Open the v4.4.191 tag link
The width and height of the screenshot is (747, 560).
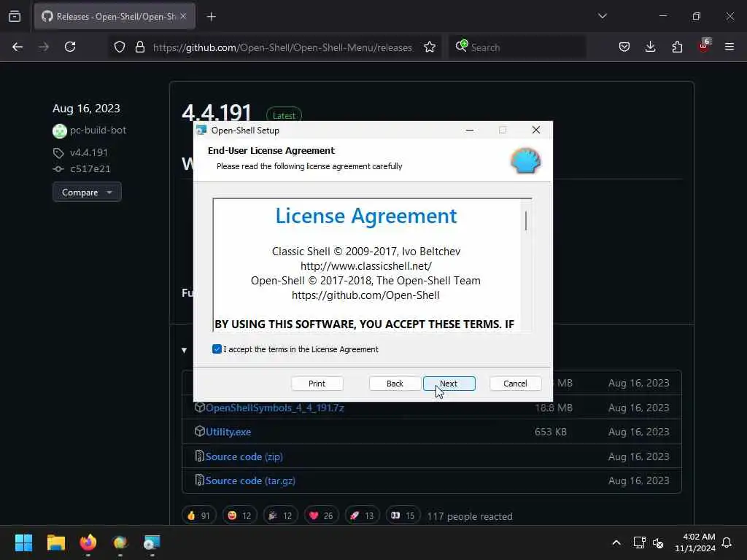coord(88,152)
